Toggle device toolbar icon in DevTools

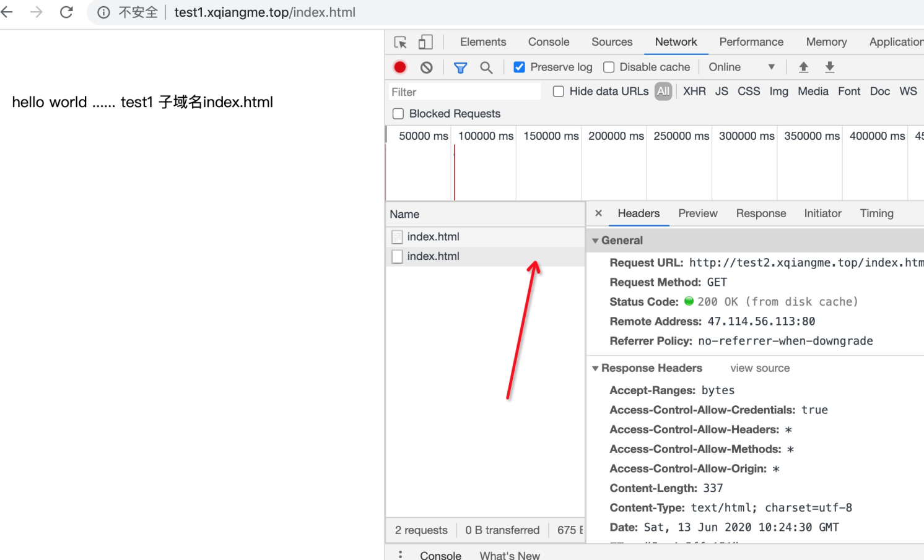(425, 42)
